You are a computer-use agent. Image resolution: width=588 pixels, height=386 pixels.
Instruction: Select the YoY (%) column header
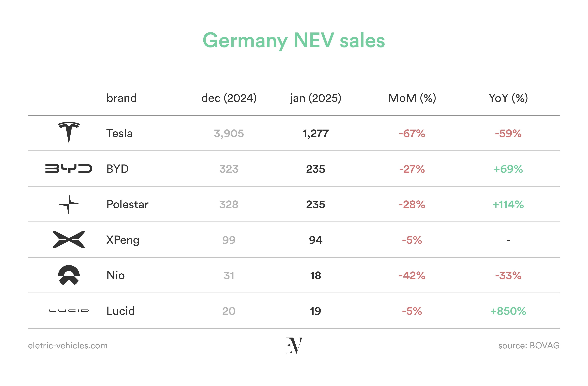point(508,98)
